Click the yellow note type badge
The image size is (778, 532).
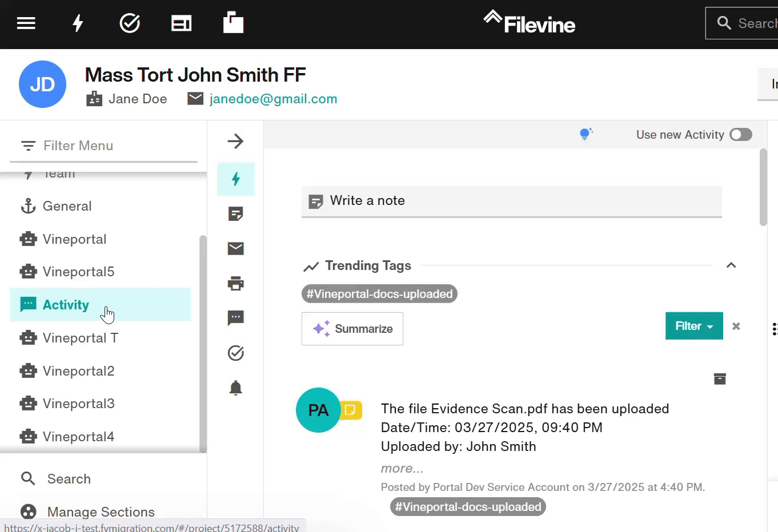point(351,410)
